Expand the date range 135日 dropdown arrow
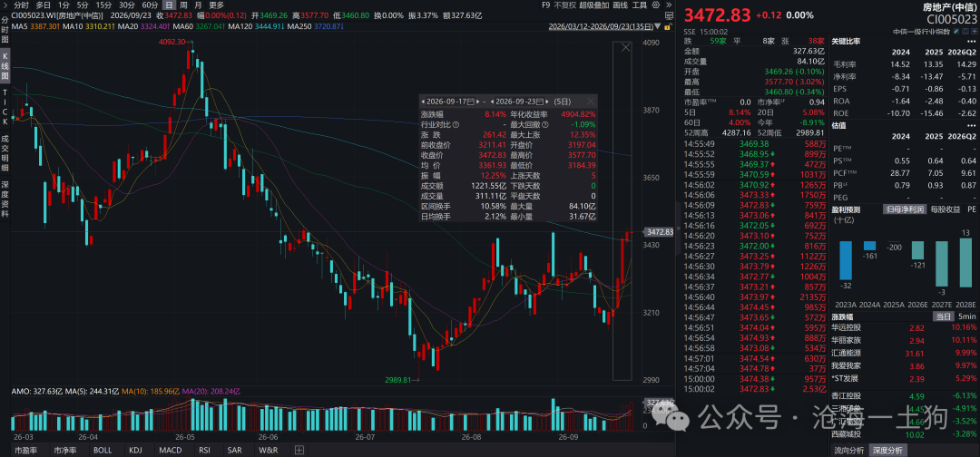The height and width of the screenshot is (457, 980). (x=658, y=27)
